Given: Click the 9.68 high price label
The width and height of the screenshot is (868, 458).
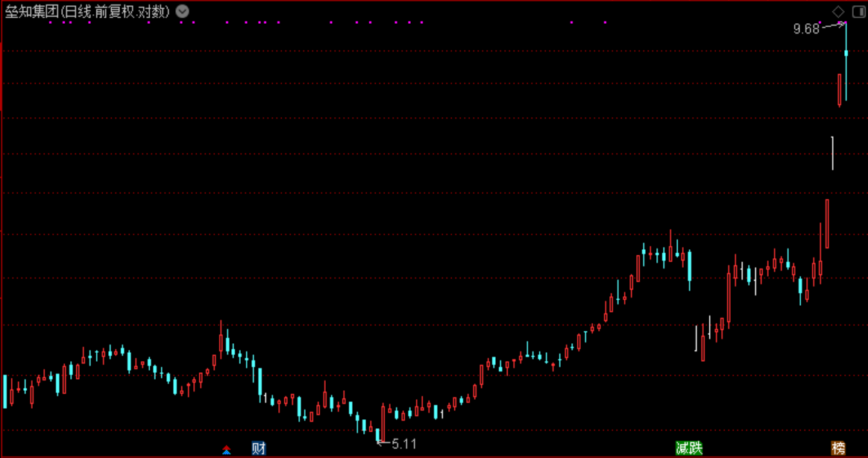Looking at the screenshot, I should click(x=806, y=29).
